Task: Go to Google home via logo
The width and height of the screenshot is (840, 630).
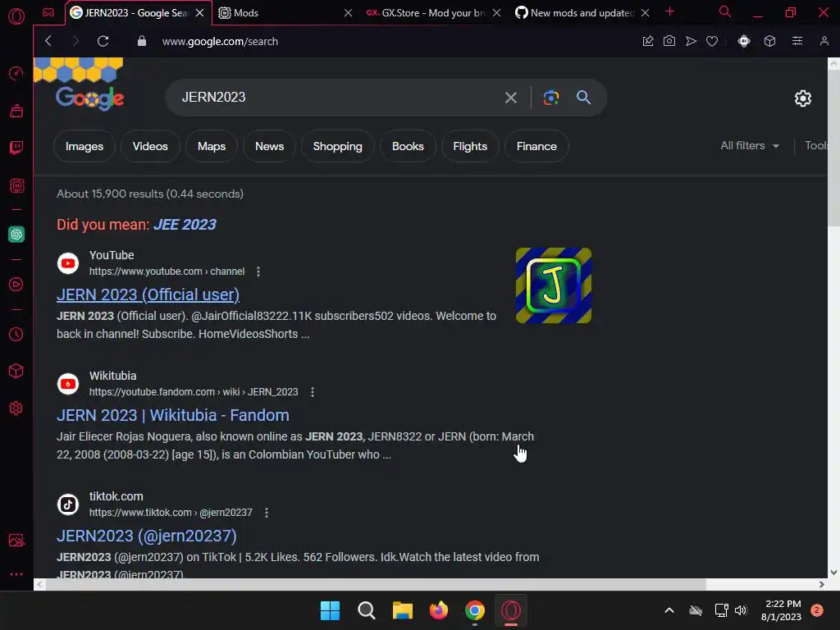Action: click(x=89, y=98)
